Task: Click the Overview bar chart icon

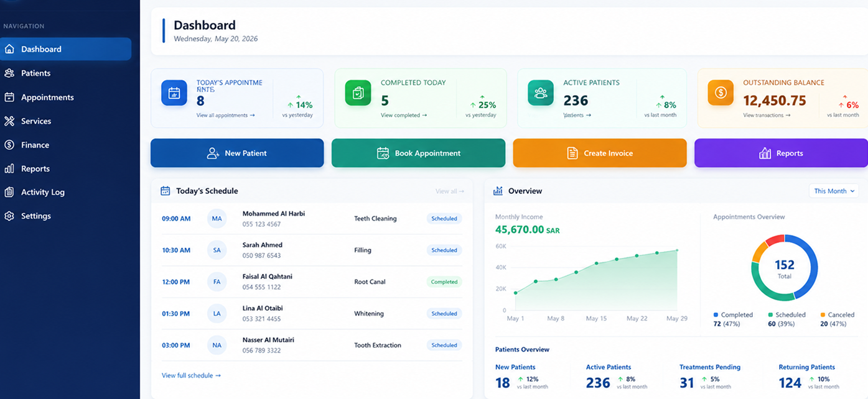Action: 498,191
